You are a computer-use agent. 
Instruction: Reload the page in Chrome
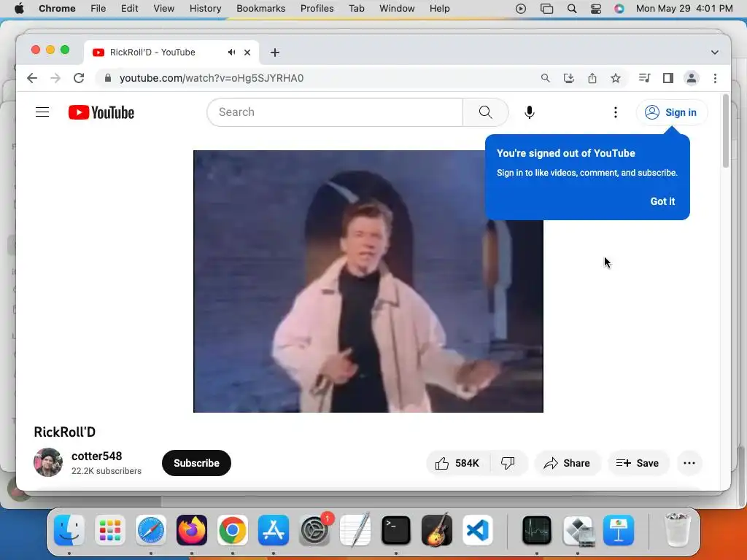[x=79, y=78]
